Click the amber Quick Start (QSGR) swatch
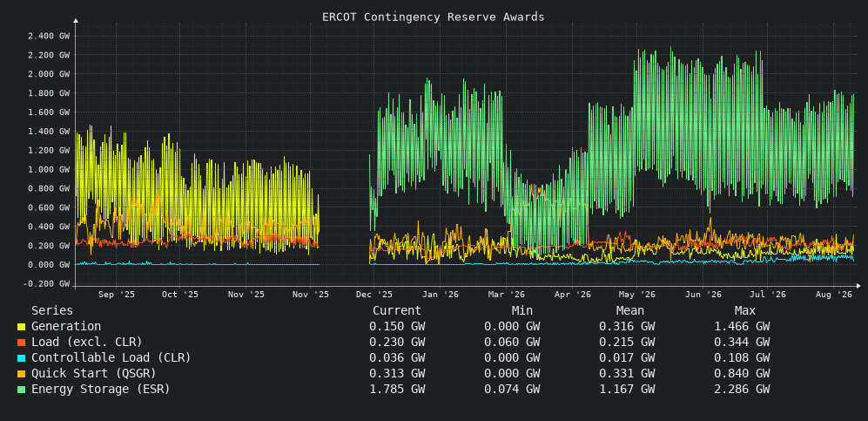868x421 pixels. pyautogui.click(x=21, y=374)
